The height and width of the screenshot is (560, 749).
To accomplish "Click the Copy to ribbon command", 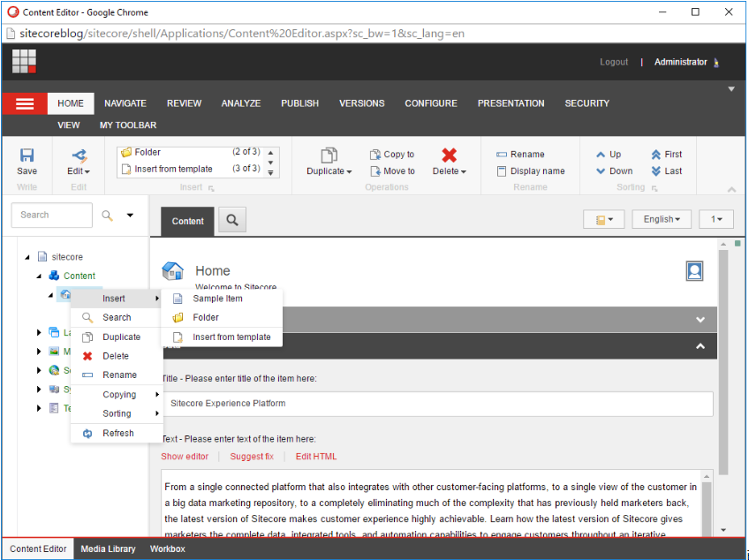I will 392,155.
